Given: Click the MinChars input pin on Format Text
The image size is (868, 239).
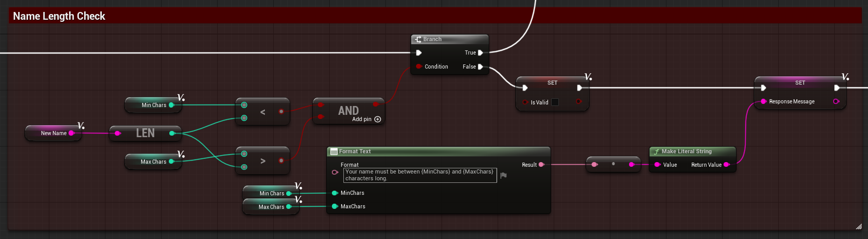Looking at the screenshot, I should point(335,193).
